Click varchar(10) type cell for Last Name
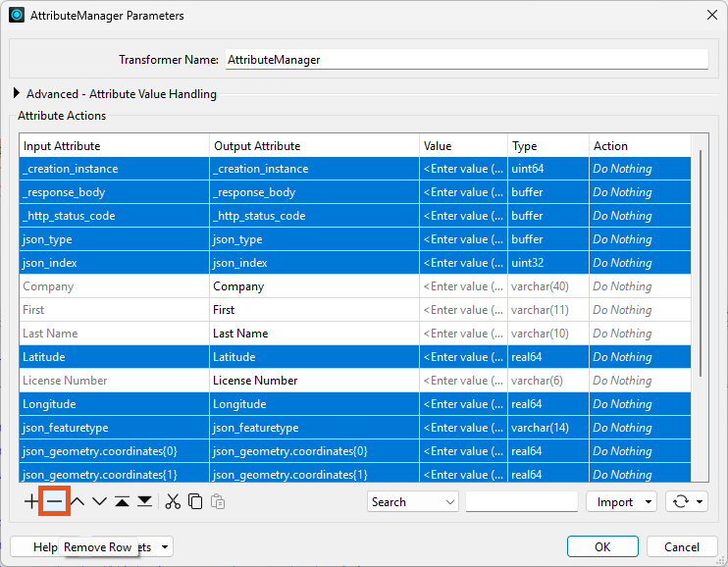The image size is (728, 567). point(548,334)
